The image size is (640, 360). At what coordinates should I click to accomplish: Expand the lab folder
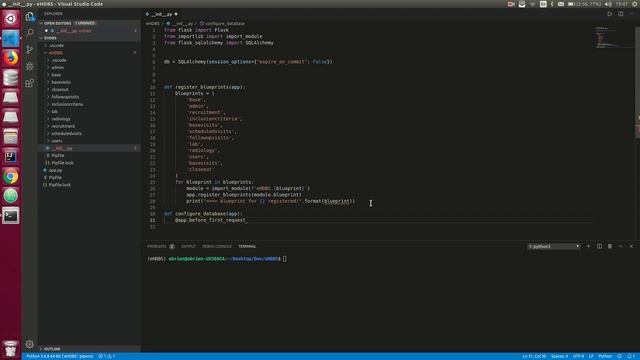point(55,111)
